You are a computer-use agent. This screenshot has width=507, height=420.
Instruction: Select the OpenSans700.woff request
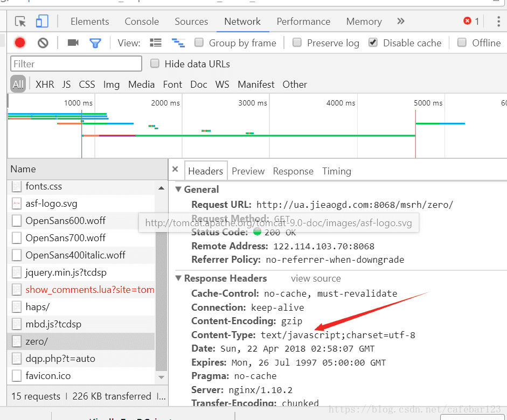click(x=81, y=238)
